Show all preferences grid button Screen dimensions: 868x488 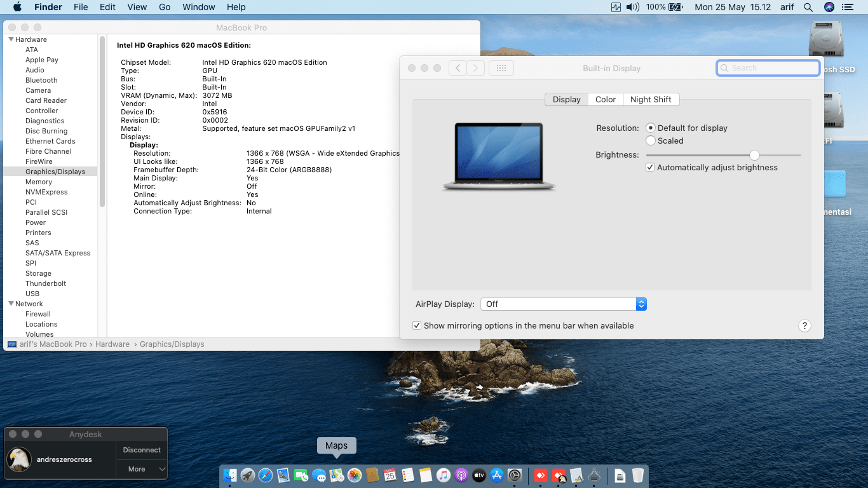pos(501,68)
